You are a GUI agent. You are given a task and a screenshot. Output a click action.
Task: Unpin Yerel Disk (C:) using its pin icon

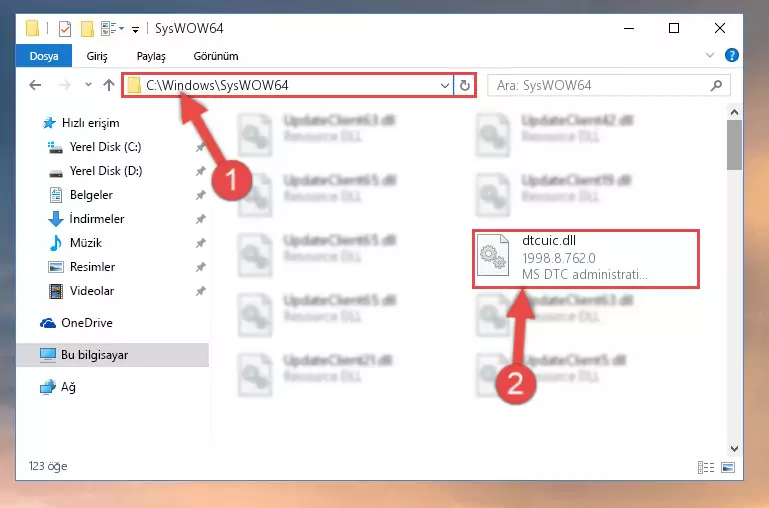[x=200, y=147]
